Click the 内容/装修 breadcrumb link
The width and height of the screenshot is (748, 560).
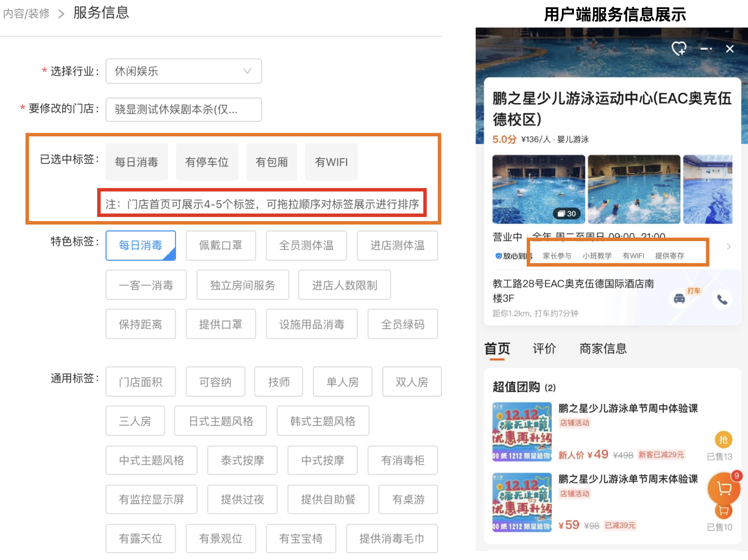(26, 13)
